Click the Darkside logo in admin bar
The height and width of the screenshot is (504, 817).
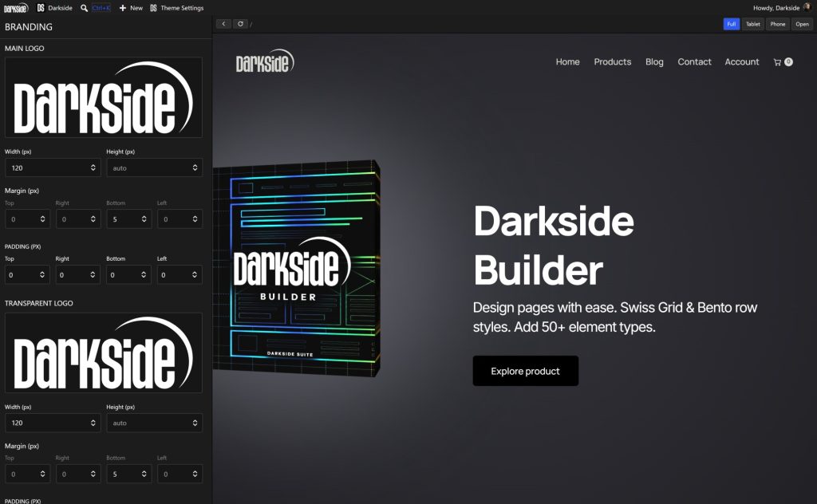(16, 8)
